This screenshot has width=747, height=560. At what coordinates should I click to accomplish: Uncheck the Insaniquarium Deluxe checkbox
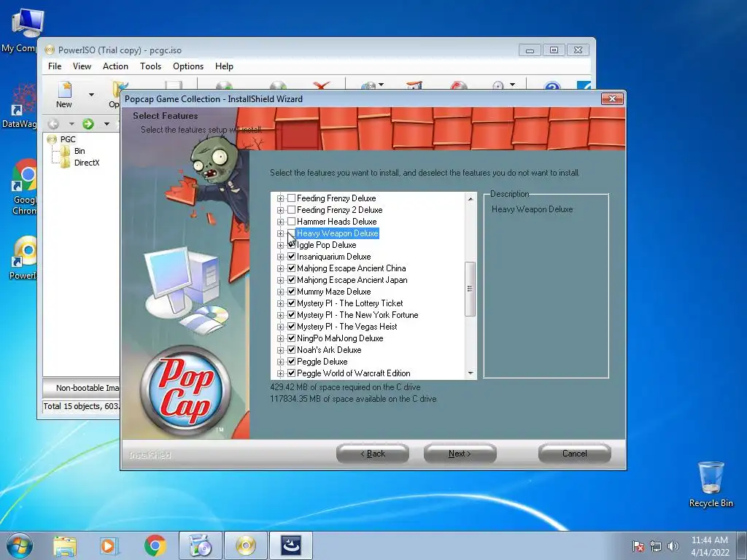pos(292,256)
